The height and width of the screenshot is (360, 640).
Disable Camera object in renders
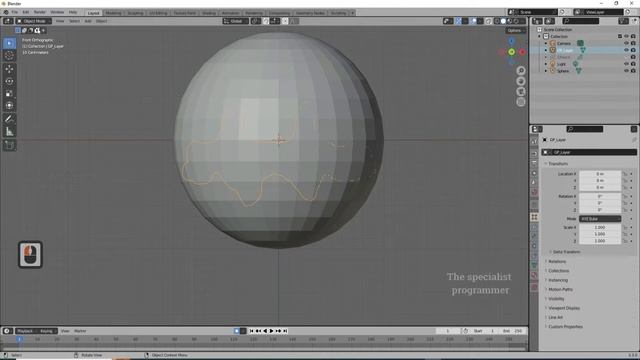(633, 43)
